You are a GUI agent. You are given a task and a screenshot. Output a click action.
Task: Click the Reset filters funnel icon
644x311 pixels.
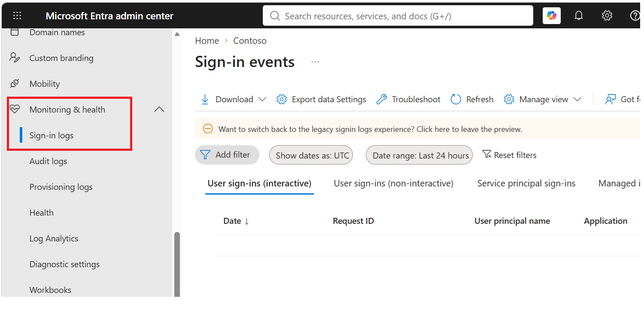pyautogui.click(x=486, y=154)
